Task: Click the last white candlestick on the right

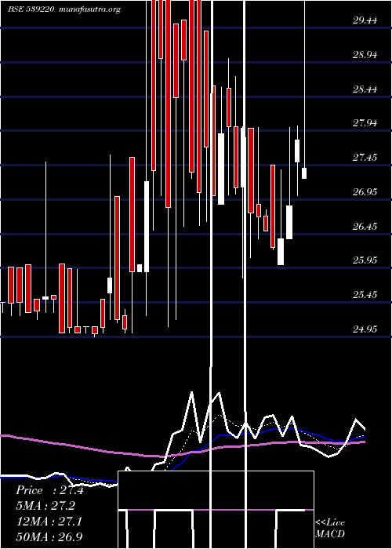Action: (304, 173)
